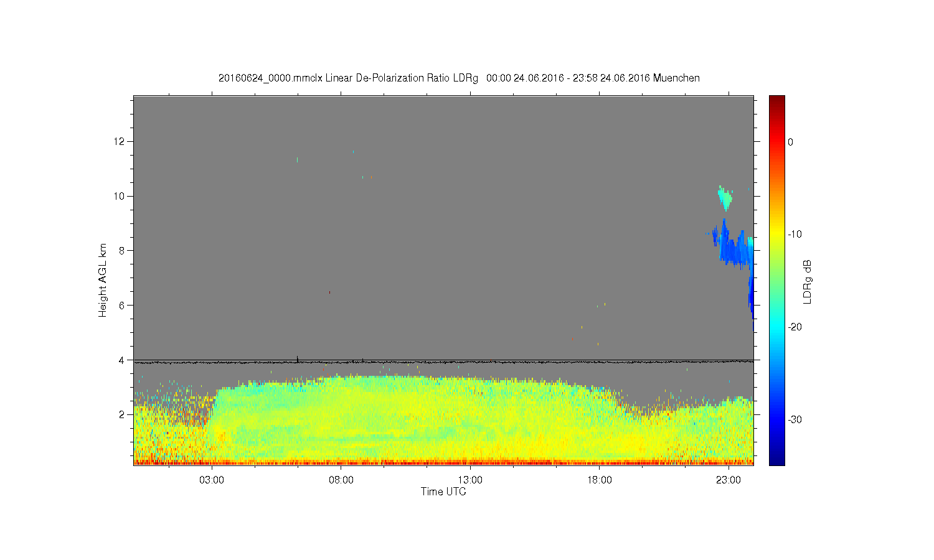Click the LDRg color scale bar

point(776,280)
